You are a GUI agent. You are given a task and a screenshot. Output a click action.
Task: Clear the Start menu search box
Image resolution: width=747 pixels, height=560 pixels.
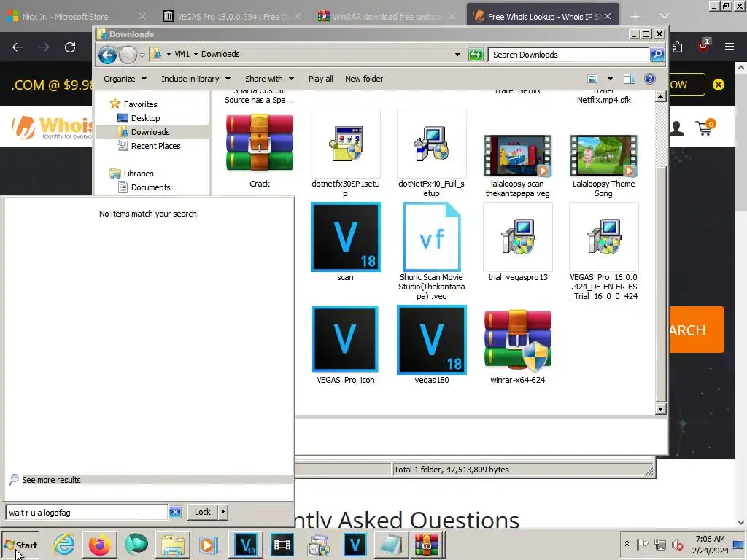175,513
